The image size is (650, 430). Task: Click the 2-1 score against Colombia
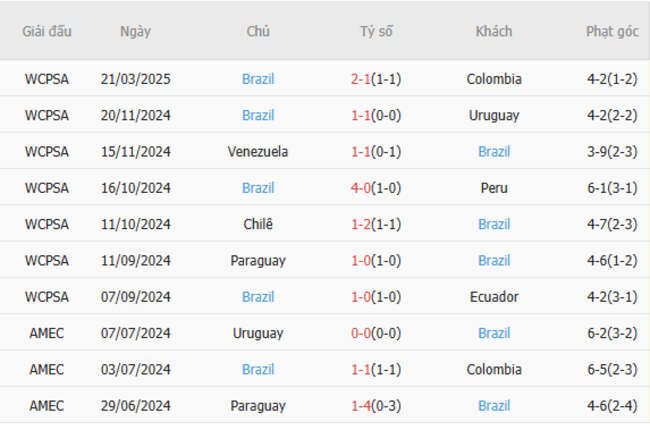coord(360,79)
